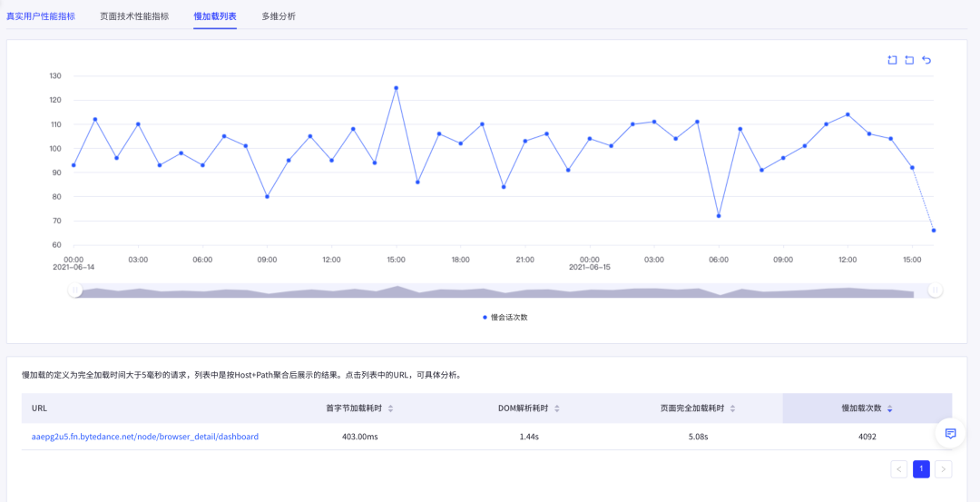980x502 pixels.
Task: Click the data-zoom slider's shaded preview area
Action: (x=505, y=290)
